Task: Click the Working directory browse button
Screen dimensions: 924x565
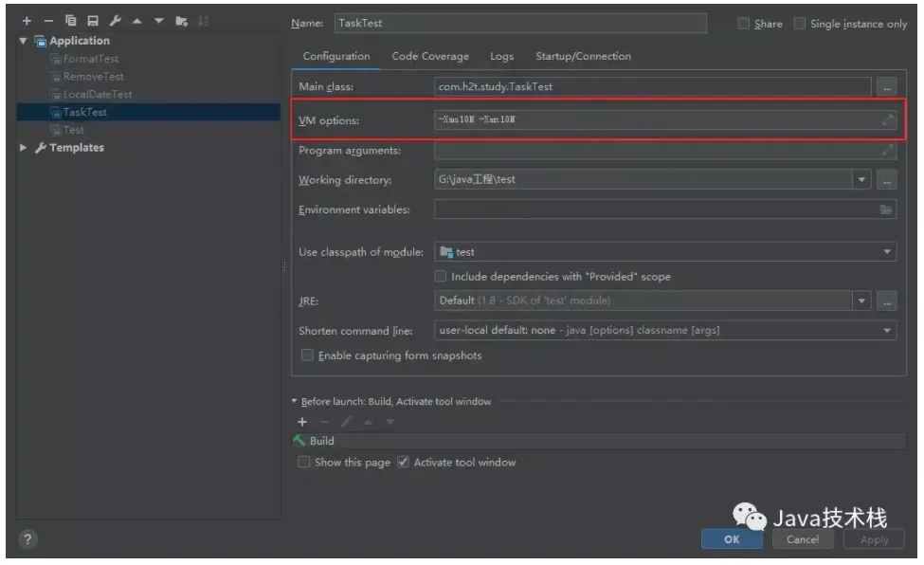Action: pyautogui.click(x=886, y=180)
